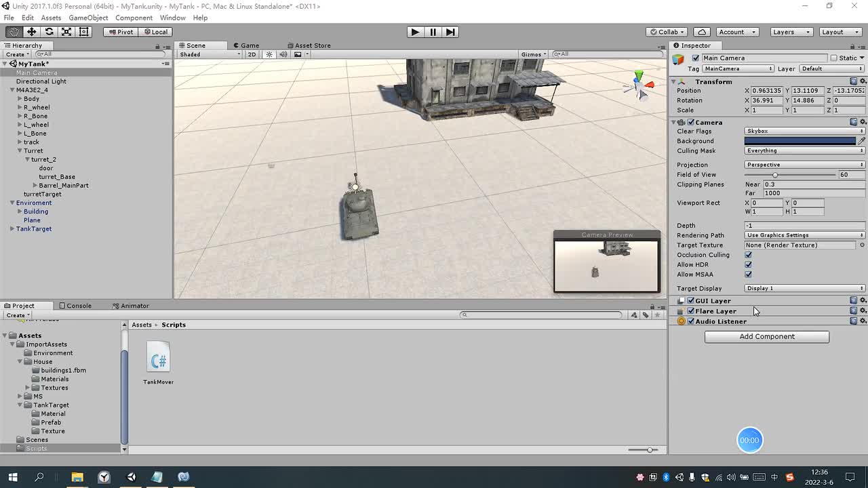
Task: Open the Culling Mask dropdown
Action: [804, 150]
